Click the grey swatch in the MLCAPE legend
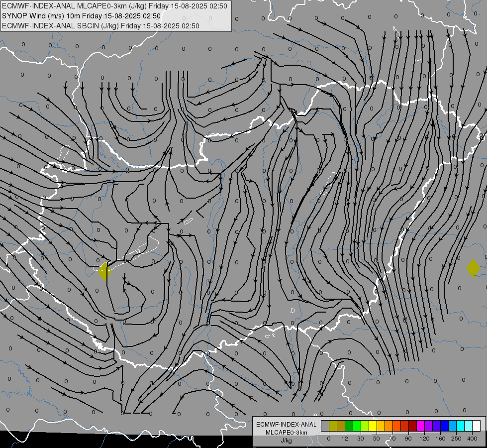This screenshot has width=487, height=448. pyautogui.click(x=325, y=426)
